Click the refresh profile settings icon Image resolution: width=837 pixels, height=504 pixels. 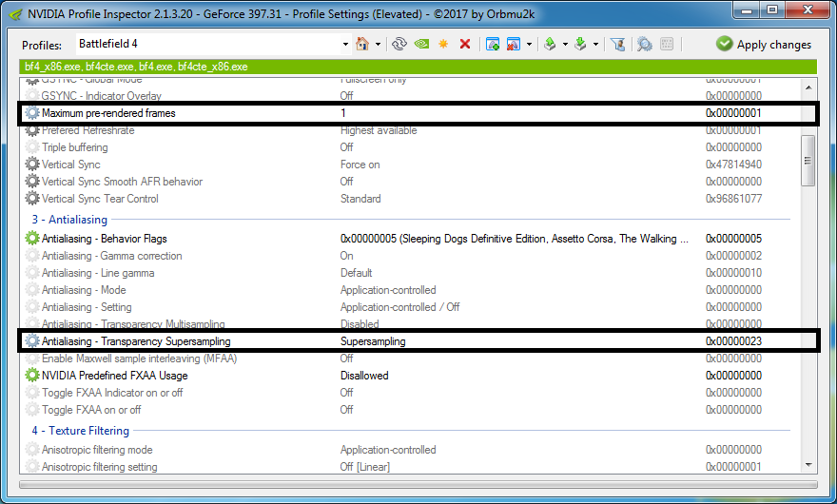click(399, 44)
